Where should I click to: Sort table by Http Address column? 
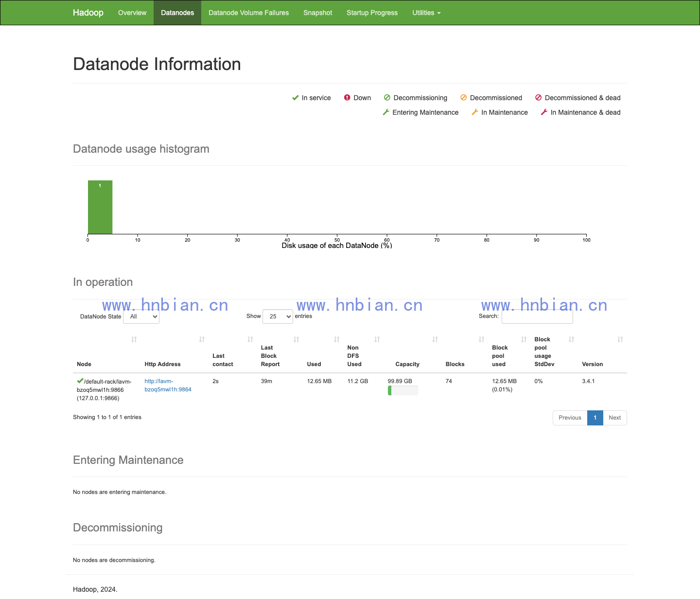click(x=175, y=352)
